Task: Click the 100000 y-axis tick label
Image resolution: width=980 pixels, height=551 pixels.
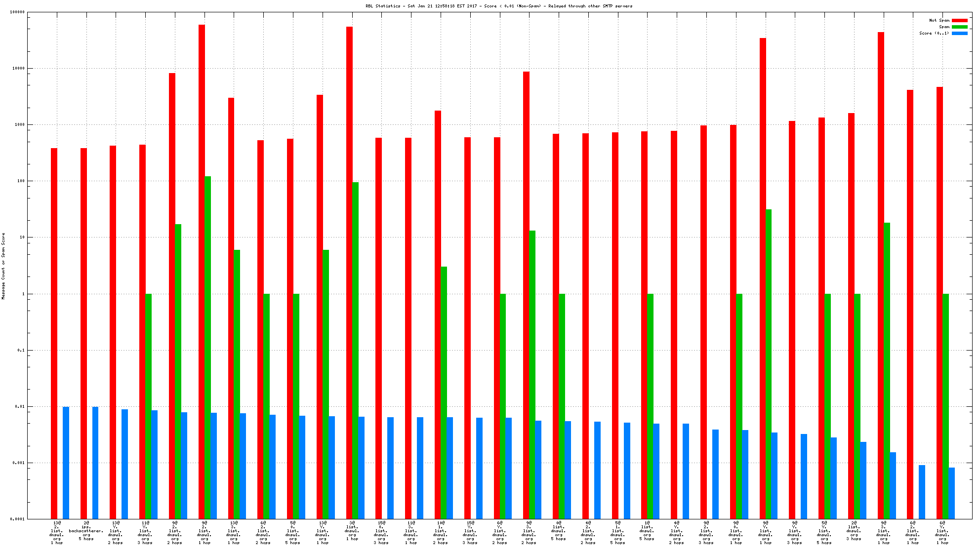Action: point(17,12)
